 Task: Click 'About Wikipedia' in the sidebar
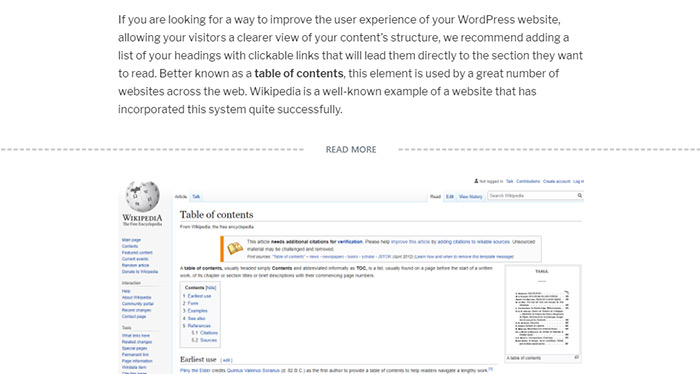[x=136, y=297]
